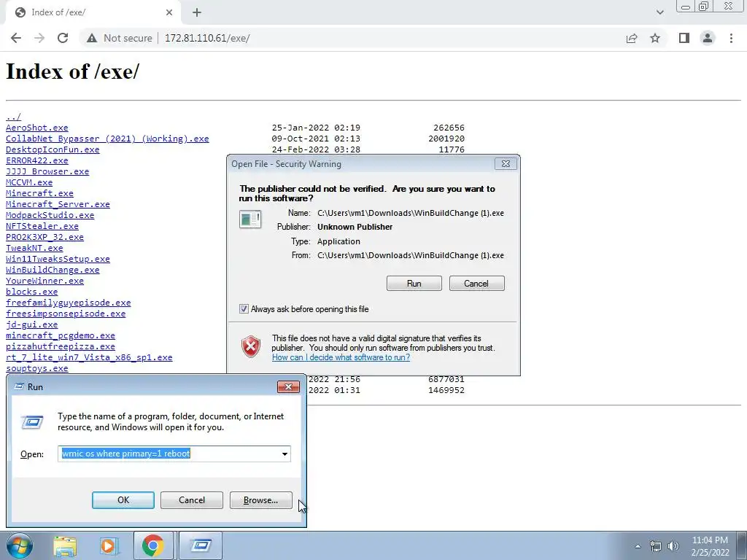Open the volume speaker tray icon
747x560 pixels.
tap(673, 546)
